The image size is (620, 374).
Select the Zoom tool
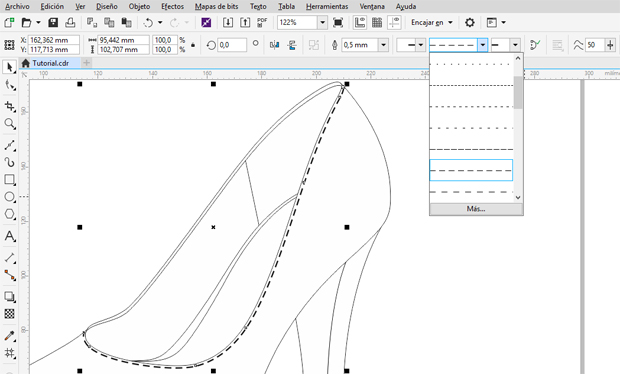(x=9, y=124)
